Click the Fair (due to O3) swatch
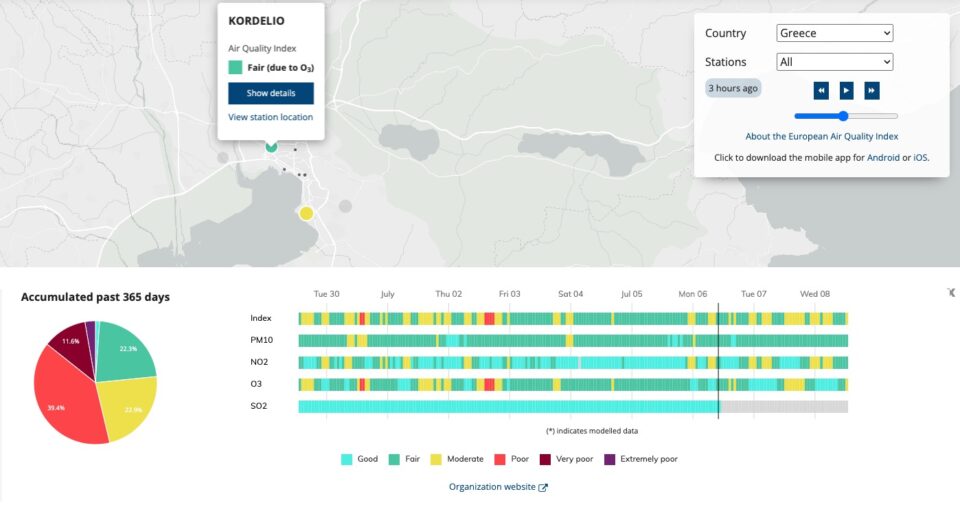Image resolution: width=960 pixels, height=507 pixels. (x=235, y=67)
